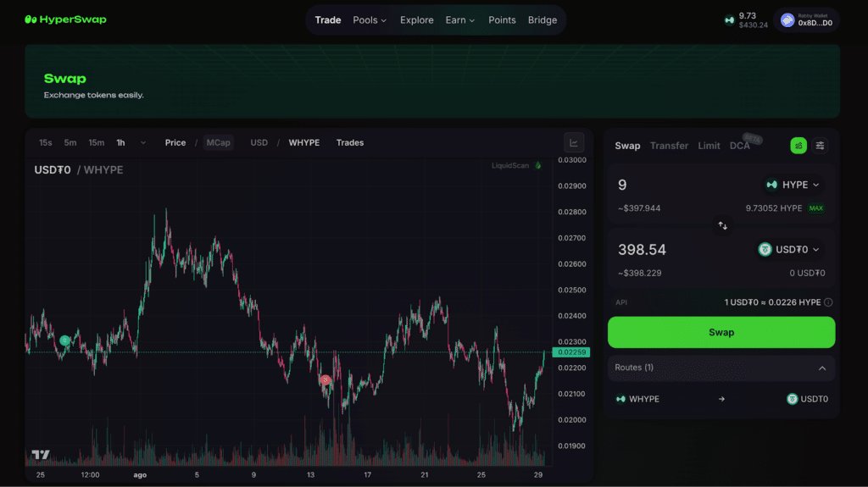The height and width of the screenshot is (487, 868).
Task: Click the ~$398.229 receive value text
Action: (x=639, y=273)
